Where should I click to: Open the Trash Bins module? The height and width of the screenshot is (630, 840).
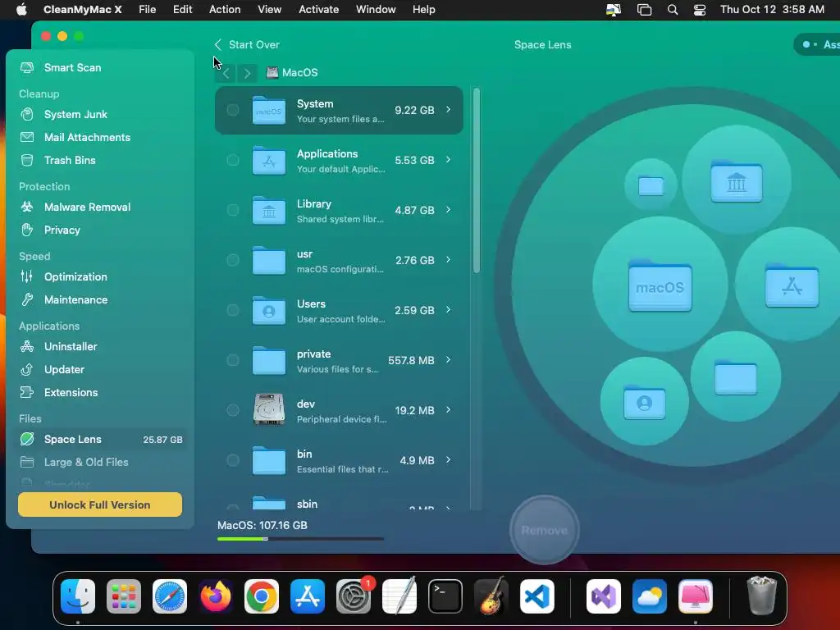click(x=70, y=160)
